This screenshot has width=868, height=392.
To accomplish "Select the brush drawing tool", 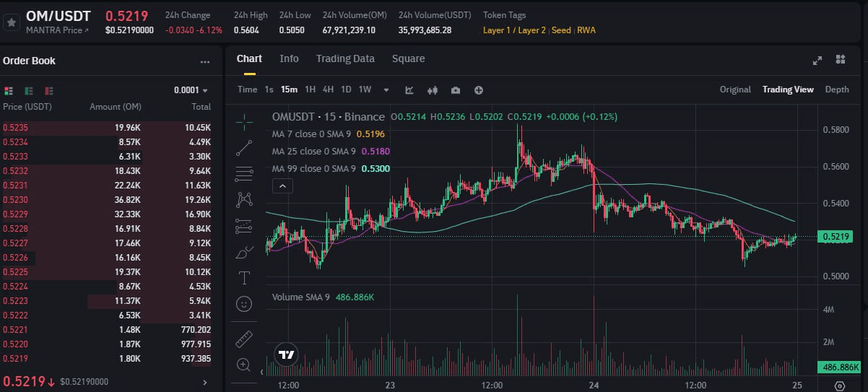I will pyautogui.click(x=244, y=252).
